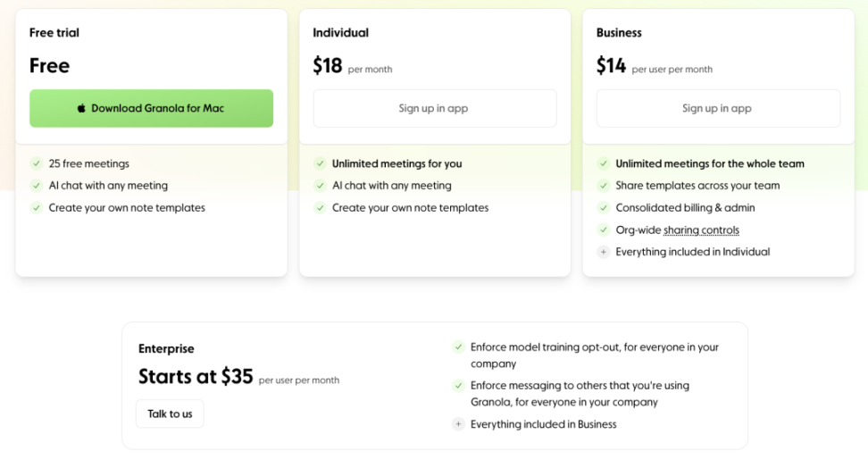Click checkmark beside Create your own note templates in Individual

[x=320, y=208]
